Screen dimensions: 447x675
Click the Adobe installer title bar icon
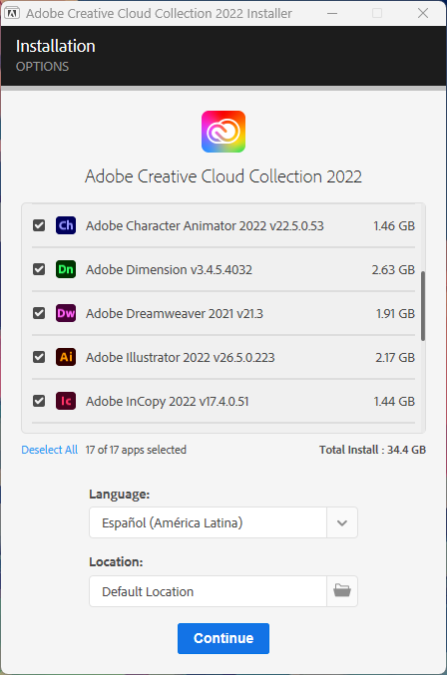(x=12, y=13)
